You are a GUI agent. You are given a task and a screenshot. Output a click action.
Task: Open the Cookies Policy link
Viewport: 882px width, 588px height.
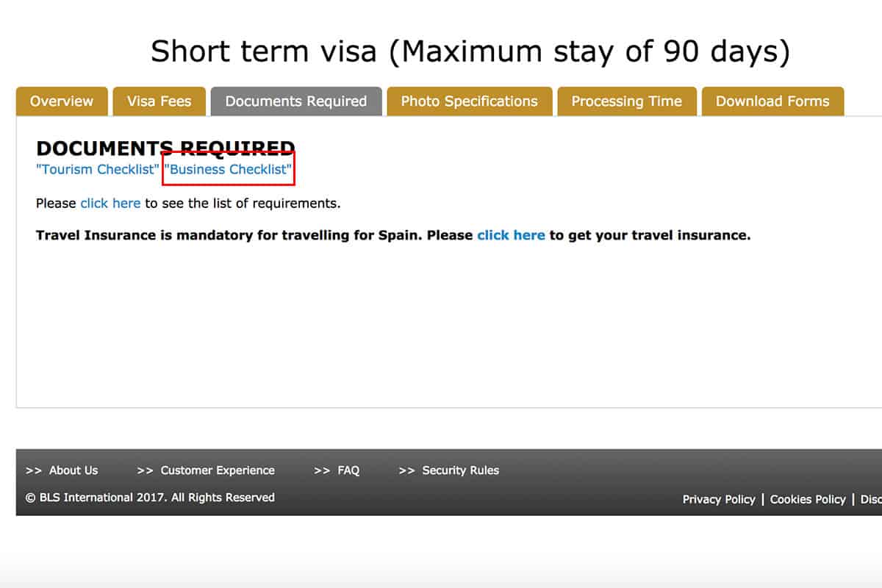click(808, 499)
